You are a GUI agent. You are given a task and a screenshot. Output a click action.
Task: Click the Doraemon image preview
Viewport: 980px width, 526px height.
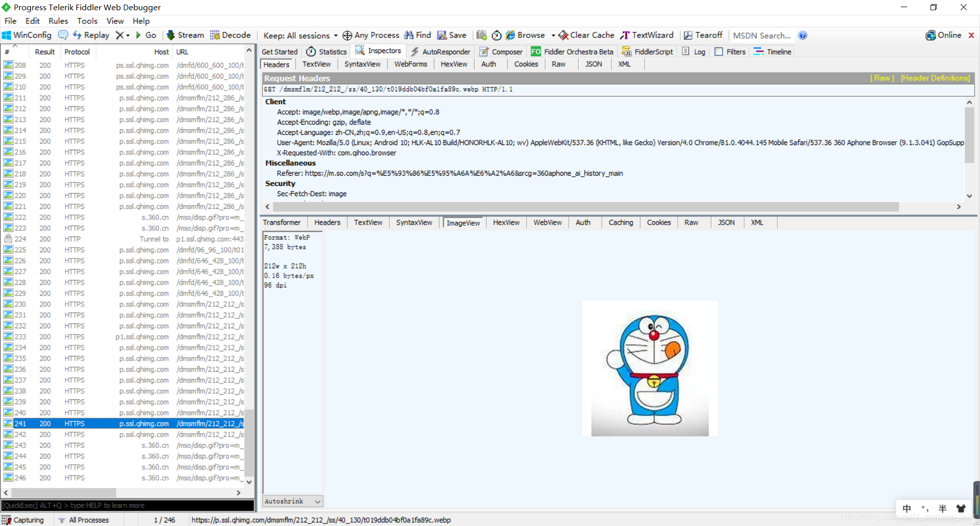click(650, 369)
